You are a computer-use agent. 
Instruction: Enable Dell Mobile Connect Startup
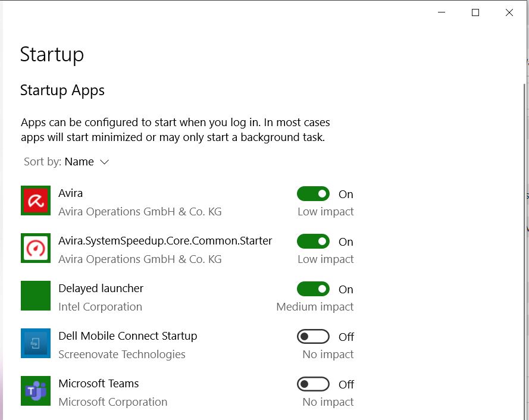tap(313, 337)
